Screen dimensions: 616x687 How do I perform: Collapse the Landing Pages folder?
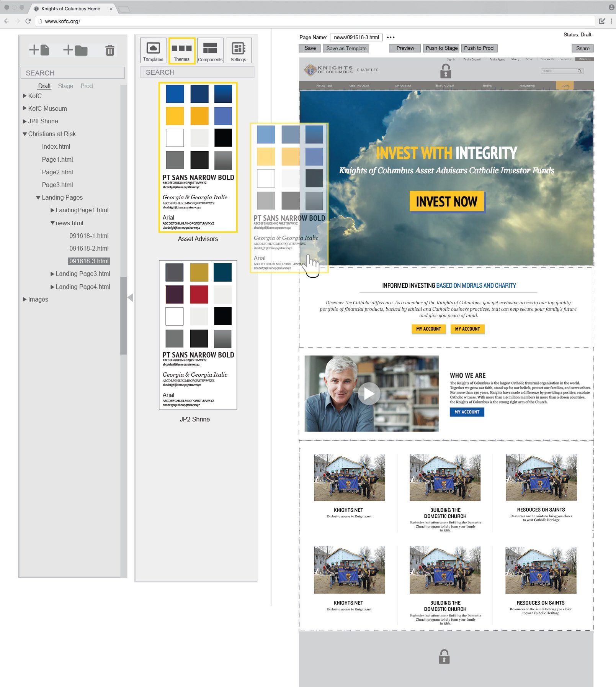38,197
